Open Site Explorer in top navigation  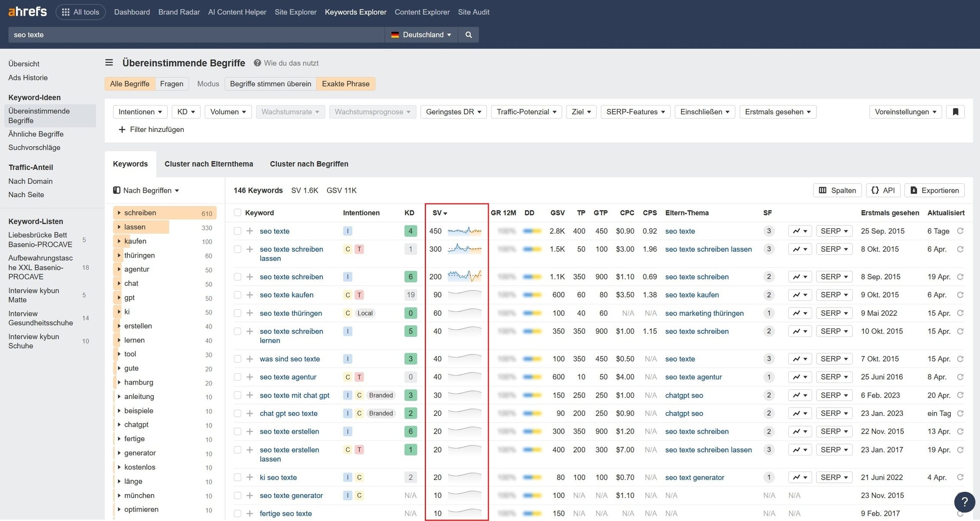pos(295,12)
